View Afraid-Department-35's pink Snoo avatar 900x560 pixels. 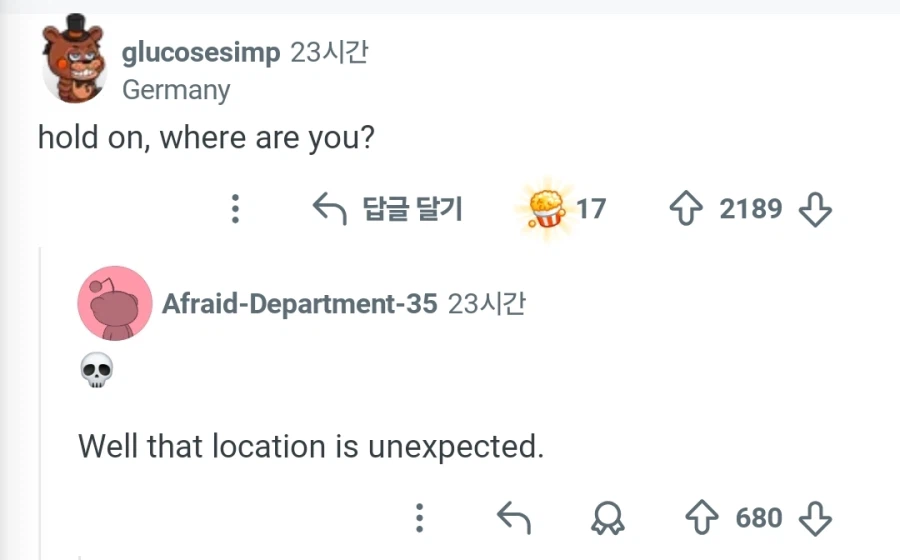[115, 303]
